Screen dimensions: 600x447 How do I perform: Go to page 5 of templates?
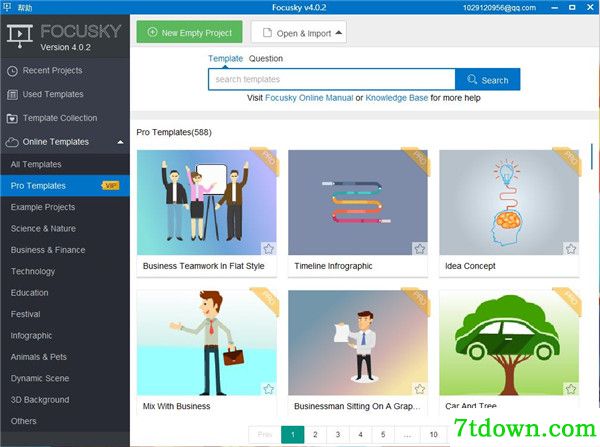click(383, 434)
